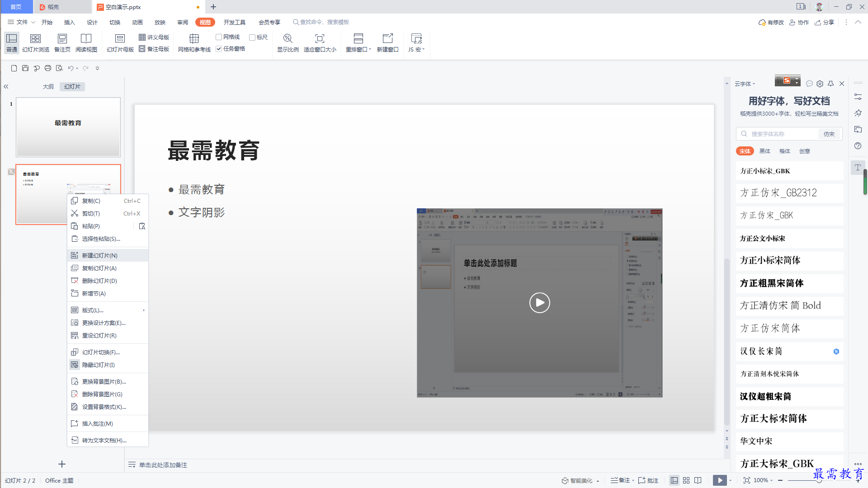868x488 pixels.
Task: Pin the cloud font panel
Action: coord(831,84)
